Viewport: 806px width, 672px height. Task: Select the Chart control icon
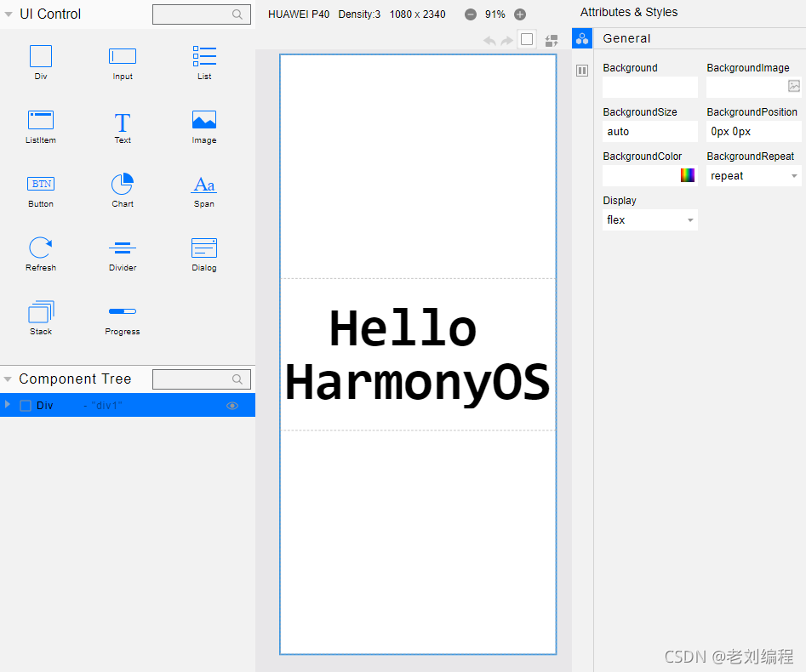pyautogui.click(x=123, y=184)
